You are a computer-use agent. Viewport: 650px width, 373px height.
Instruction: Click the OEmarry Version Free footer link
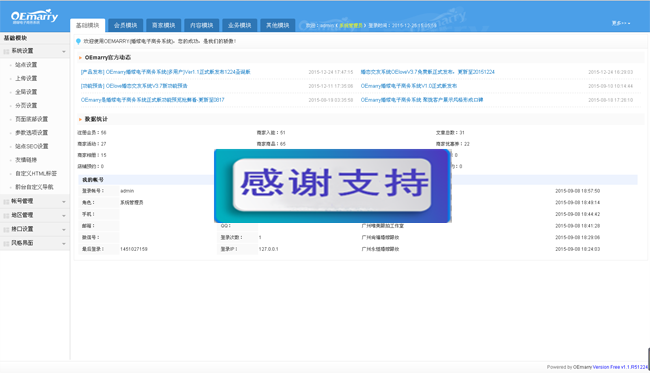pyautogui.click(x=620, y=367)
